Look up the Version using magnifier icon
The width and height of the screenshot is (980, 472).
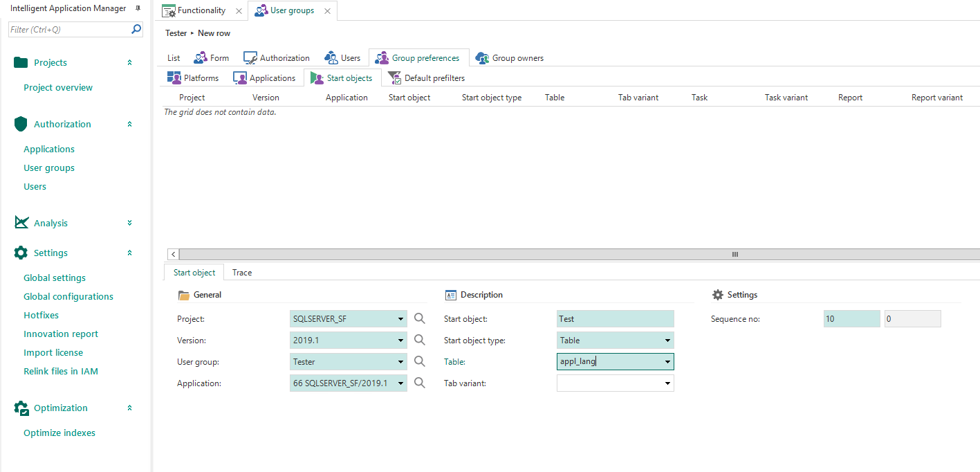(420, 340)
